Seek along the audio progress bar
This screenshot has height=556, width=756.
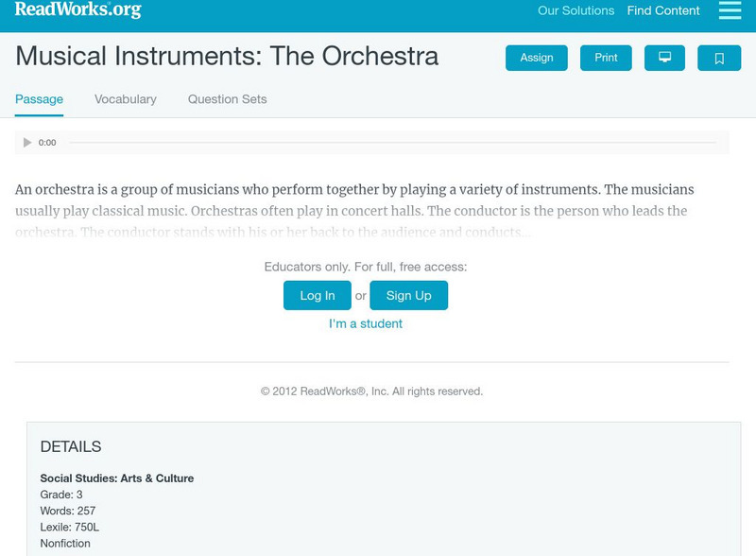pos(392,143)
